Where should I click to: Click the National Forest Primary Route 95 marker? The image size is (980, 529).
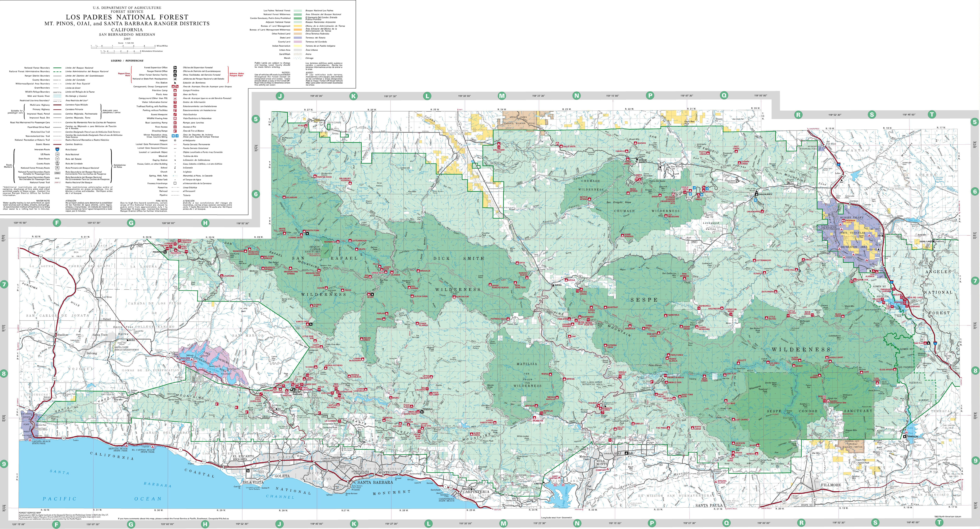(x=57, y=168)
